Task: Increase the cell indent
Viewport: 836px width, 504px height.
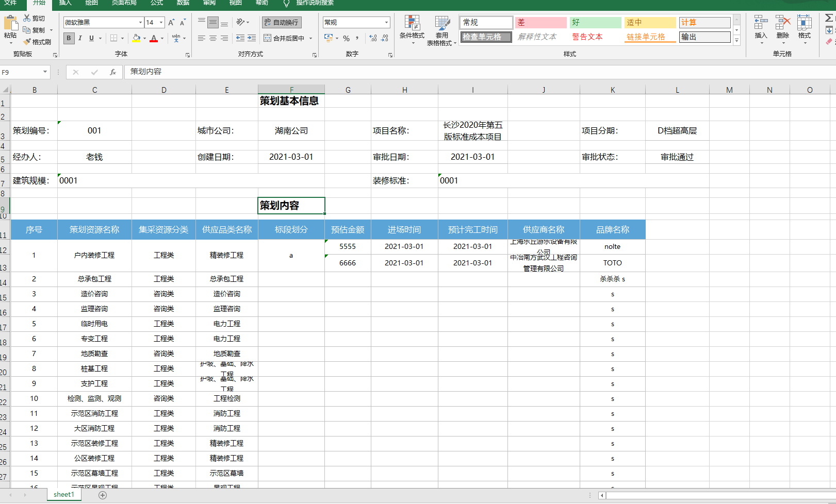Action: click(x=252, y=38)
